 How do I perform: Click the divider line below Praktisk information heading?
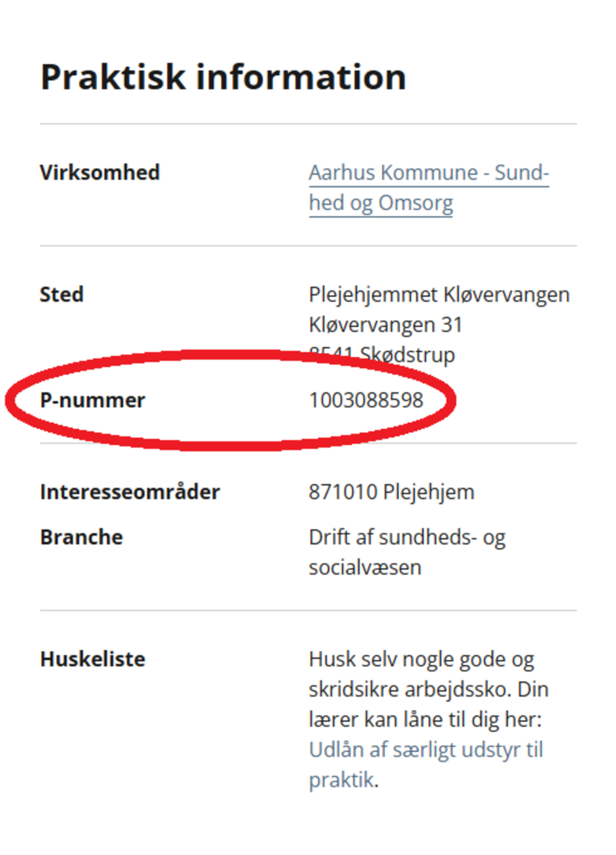(308, 124)
